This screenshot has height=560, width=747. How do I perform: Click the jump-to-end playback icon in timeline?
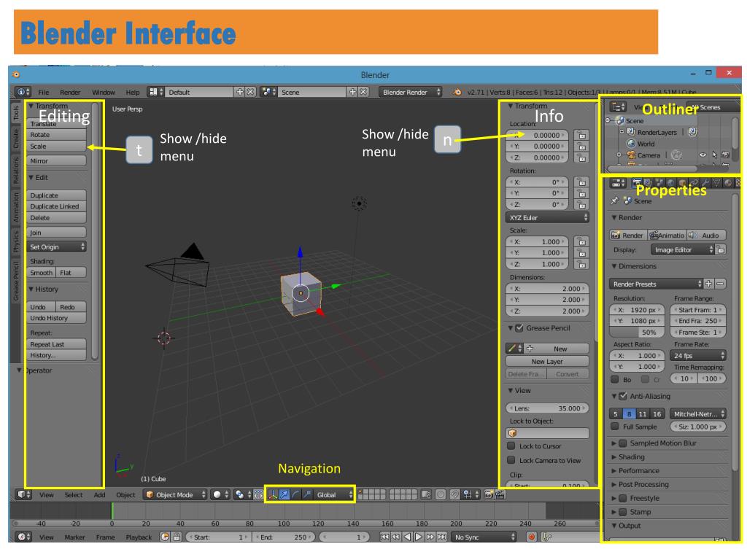coord(442,537)
